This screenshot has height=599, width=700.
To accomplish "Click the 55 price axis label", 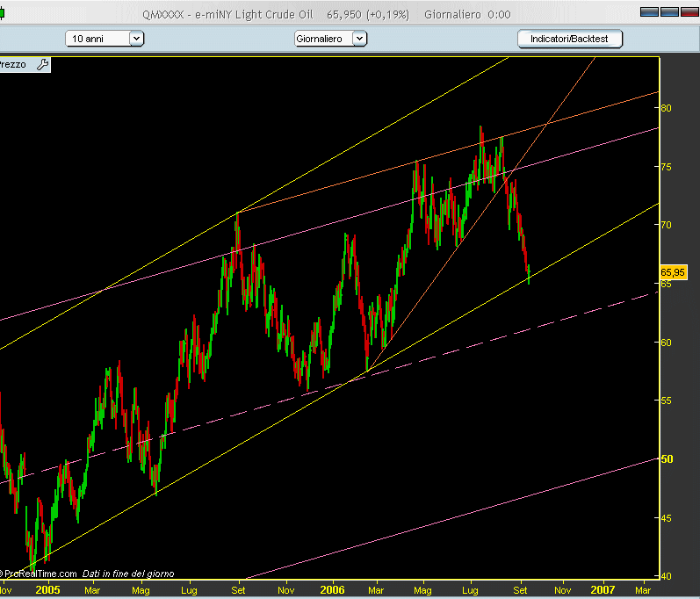I will point(666,401).
